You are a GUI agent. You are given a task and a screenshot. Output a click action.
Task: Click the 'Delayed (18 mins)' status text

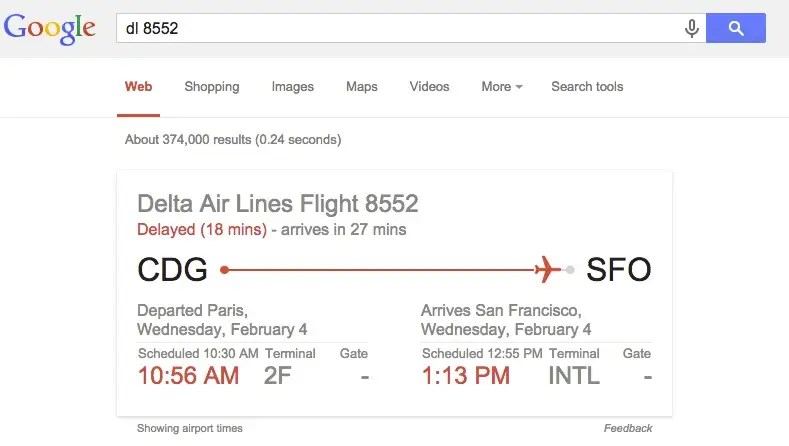[202, 230]
